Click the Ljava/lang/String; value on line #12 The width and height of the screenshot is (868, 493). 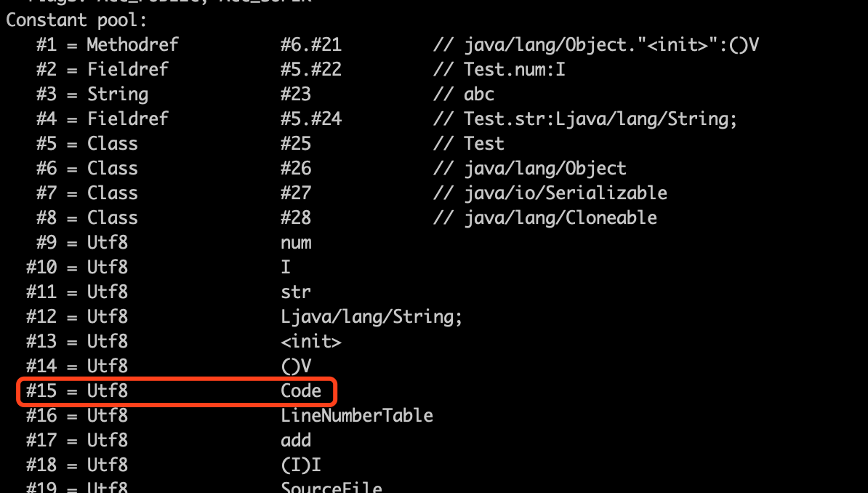(x=371, y=317)
